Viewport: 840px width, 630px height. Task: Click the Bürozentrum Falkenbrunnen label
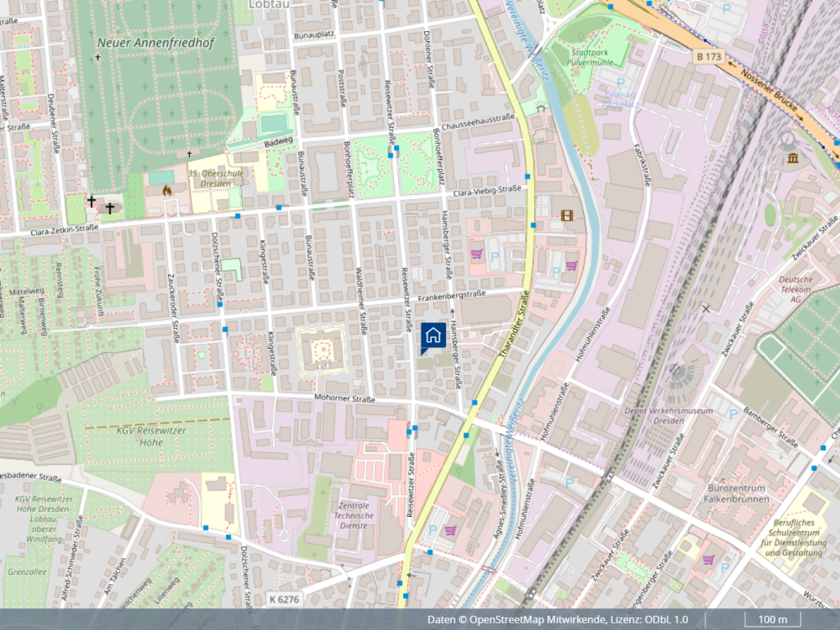(739, 494)
